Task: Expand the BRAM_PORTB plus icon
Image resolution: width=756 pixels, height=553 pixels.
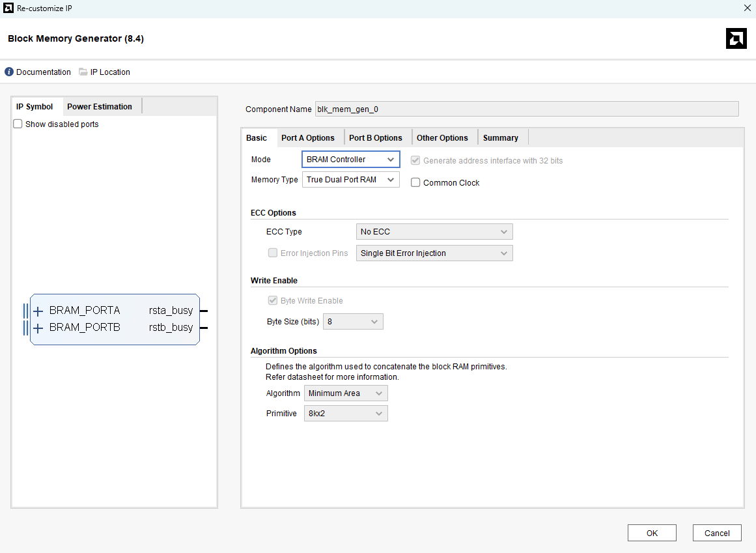Action: pyautogui.click(x=38, y=328)
